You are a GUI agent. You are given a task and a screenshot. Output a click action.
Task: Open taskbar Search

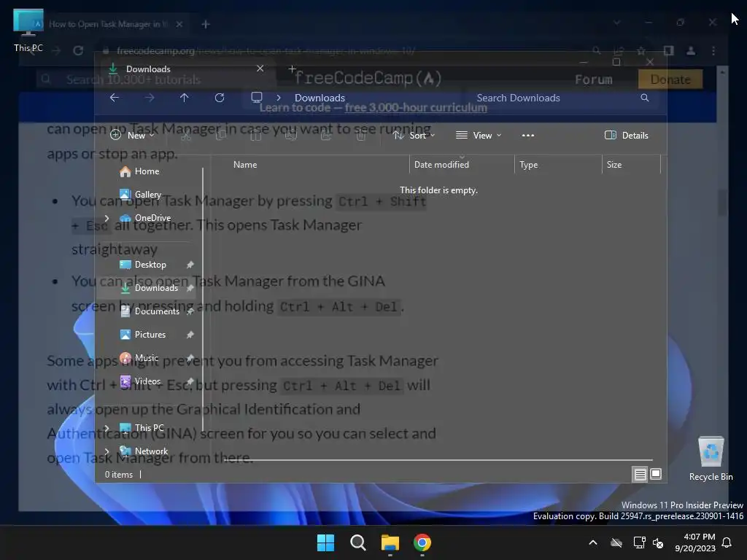click(357, 542)
